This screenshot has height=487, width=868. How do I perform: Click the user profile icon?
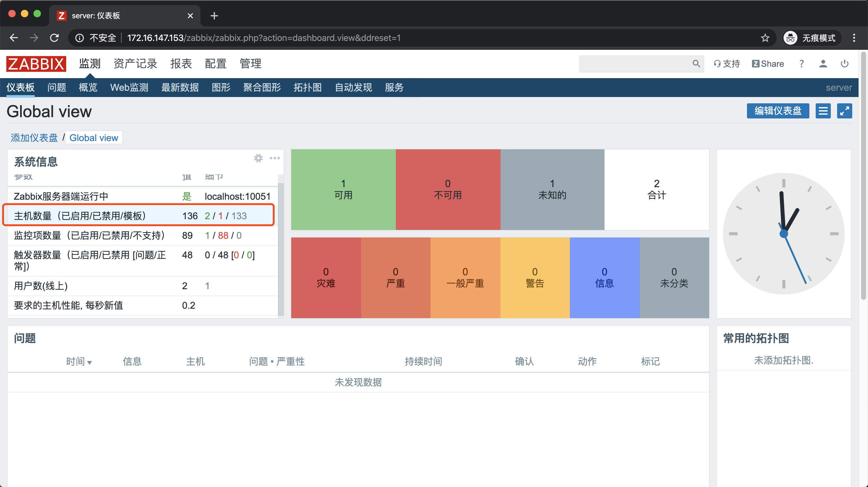tap(823, 64)
